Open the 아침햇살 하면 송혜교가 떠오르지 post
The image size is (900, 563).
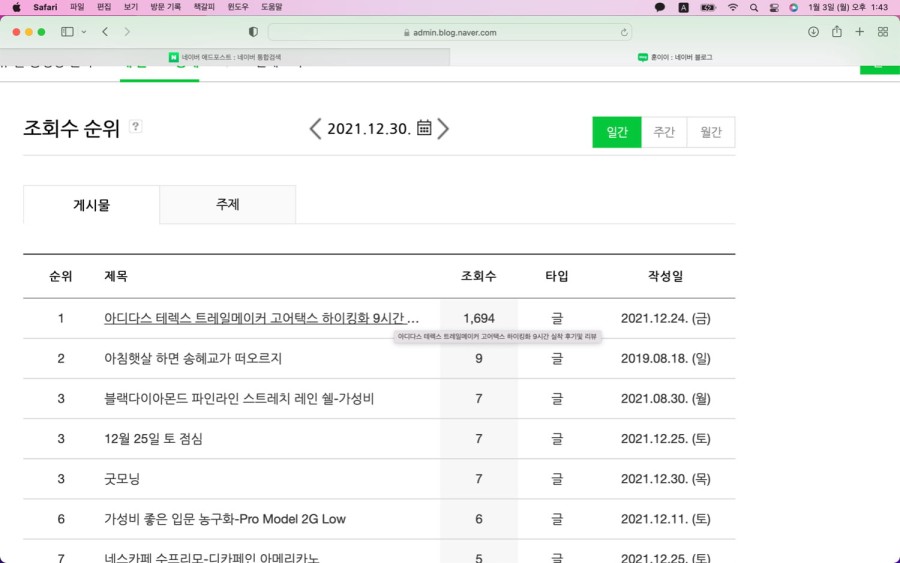[x=193, y=358]
